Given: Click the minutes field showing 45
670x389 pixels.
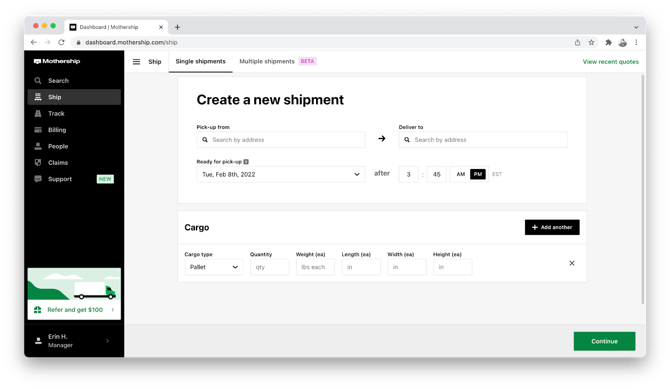Looking at the screenshot, I should (436, 174).
